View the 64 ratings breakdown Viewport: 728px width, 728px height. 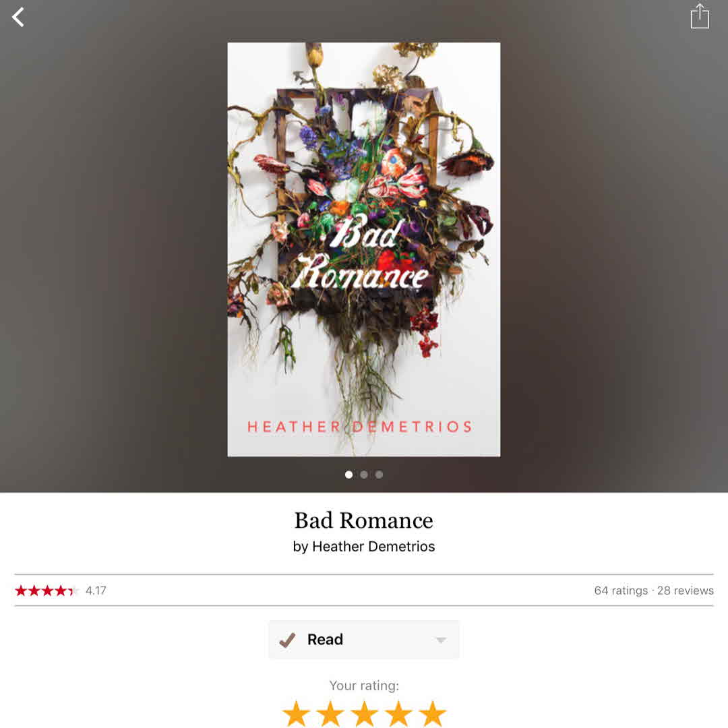[x=621, y=590]
